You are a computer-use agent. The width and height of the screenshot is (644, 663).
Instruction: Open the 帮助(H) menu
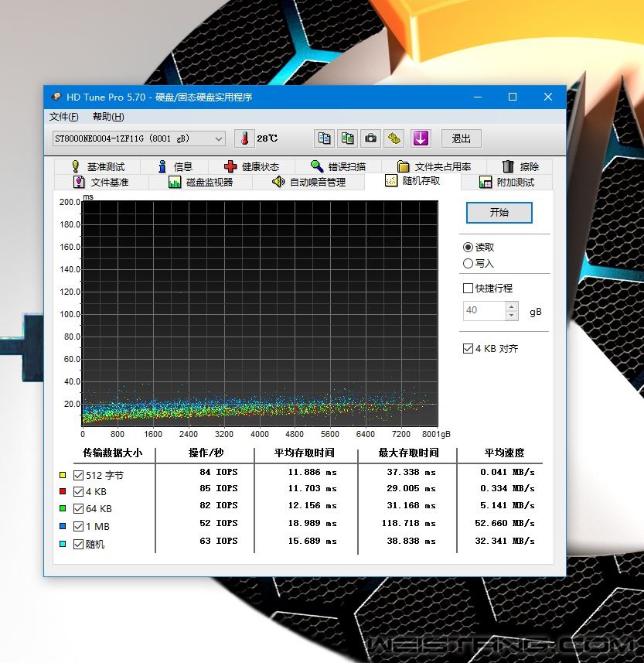point(108,117)
